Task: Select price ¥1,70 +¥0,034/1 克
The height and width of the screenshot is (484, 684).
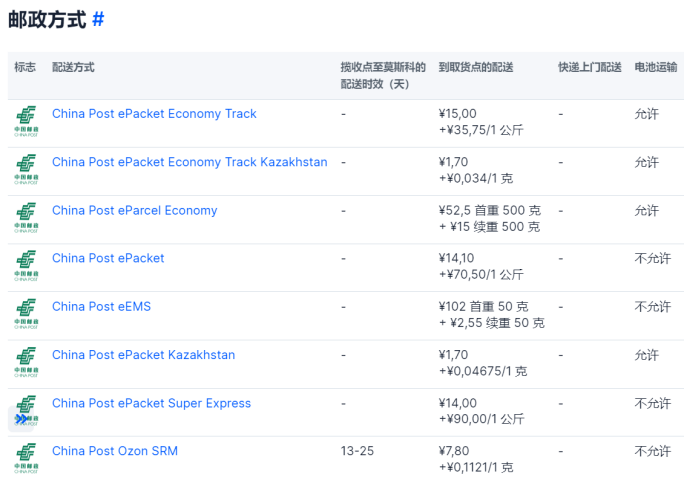Action: coord(476,170)
